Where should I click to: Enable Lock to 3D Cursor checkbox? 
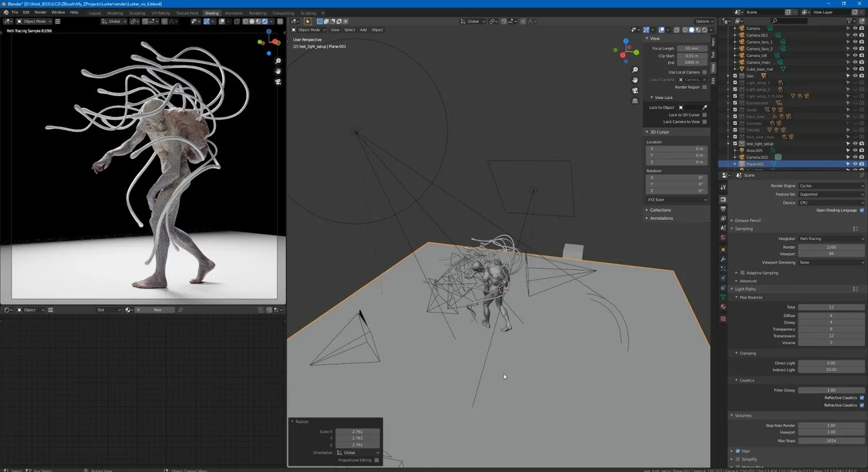tap(705, 115)
